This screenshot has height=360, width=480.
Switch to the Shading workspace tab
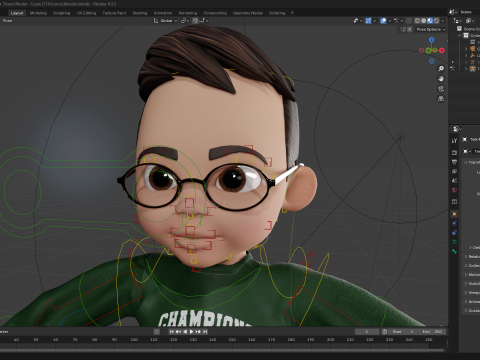tap(140, 13)
